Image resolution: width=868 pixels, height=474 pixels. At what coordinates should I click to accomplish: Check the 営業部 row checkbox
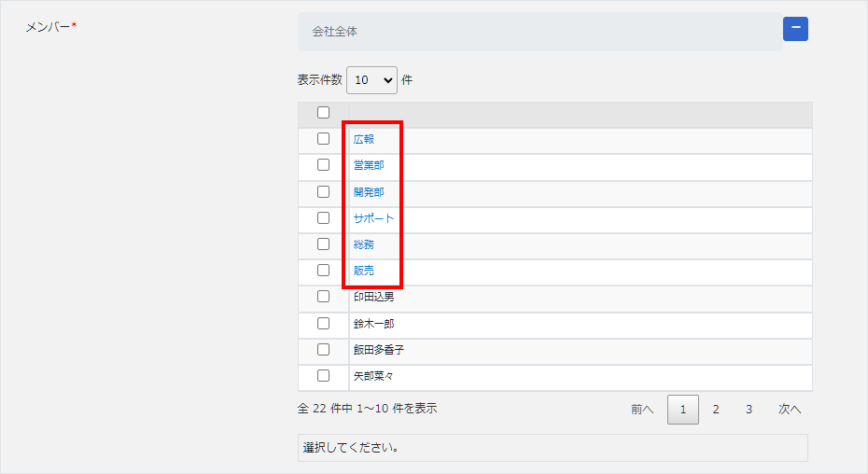(323, 165)
